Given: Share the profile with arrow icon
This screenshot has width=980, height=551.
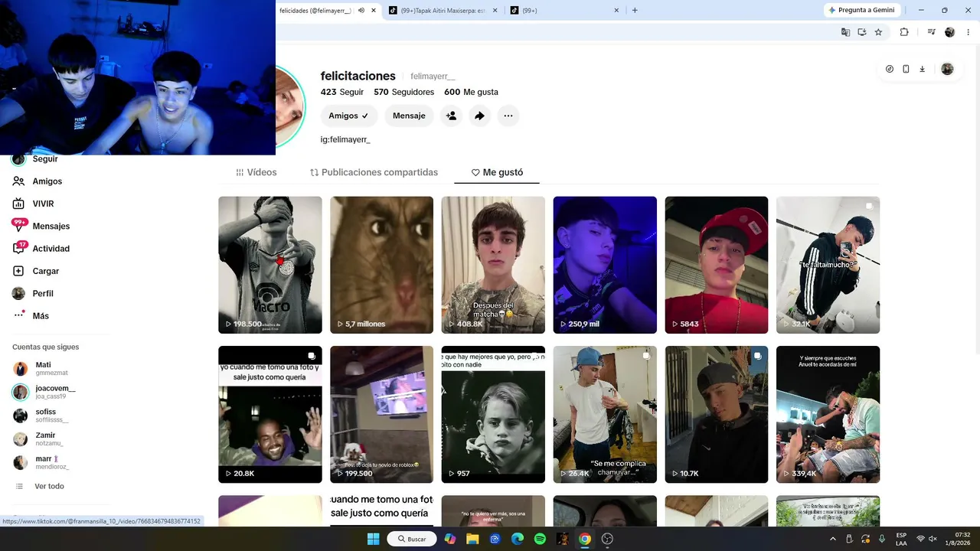Looking at the screenshot, I should tap(479, 116).
